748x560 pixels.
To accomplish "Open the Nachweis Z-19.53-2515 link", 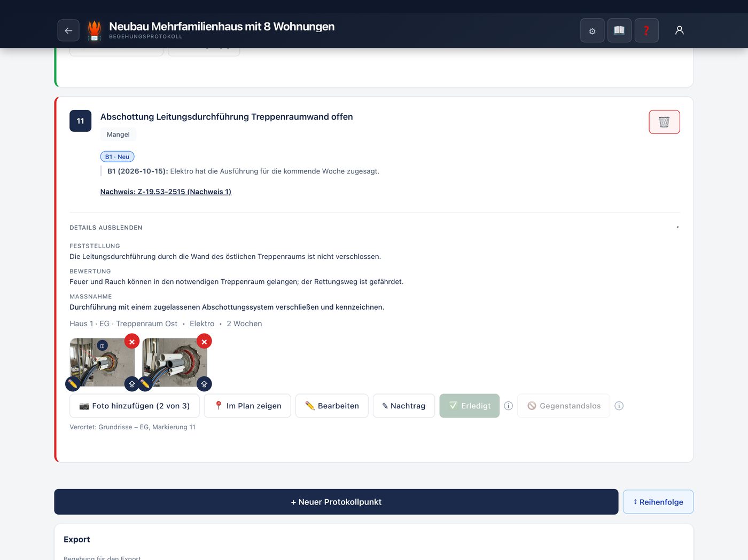I will [x=166, y=192].
